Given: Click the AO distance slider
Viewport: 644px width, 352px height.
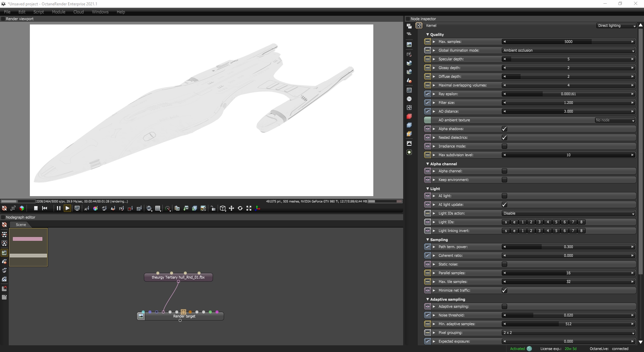Looking at the screenshot, I should tap(569, 111).
